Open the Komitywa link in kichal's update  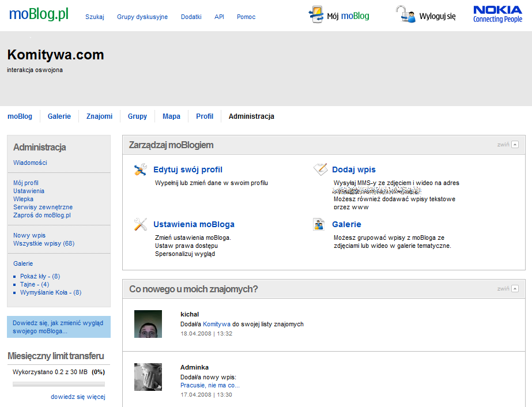coord(217,324)
